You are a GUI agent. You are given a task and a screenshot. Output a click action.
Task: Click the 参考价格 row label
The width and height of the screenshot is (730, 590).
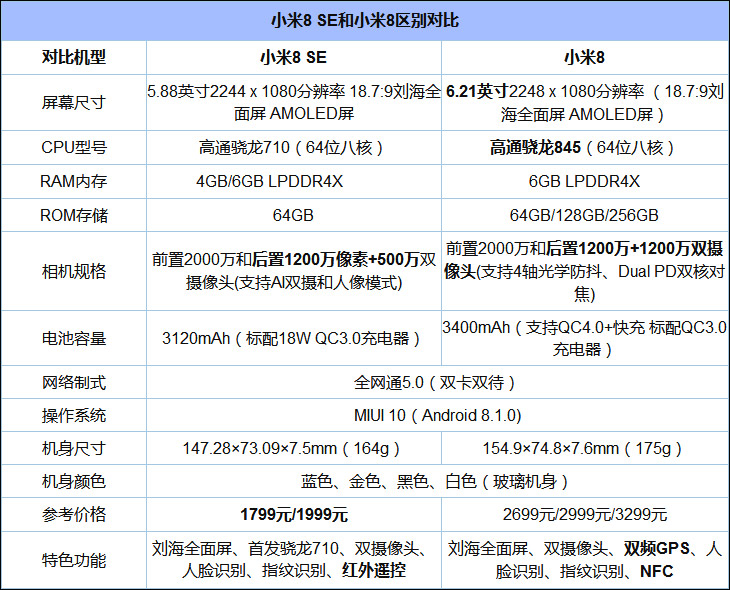point(74,515)
